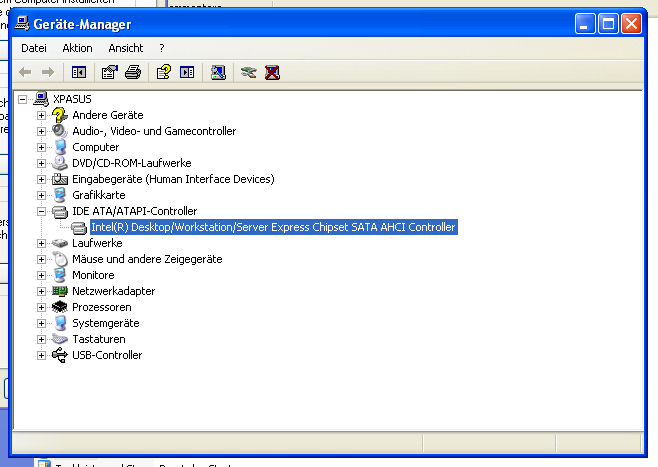Open the Ansicht menu
Screen dimensions: 658x467
[x=126, y=48]
